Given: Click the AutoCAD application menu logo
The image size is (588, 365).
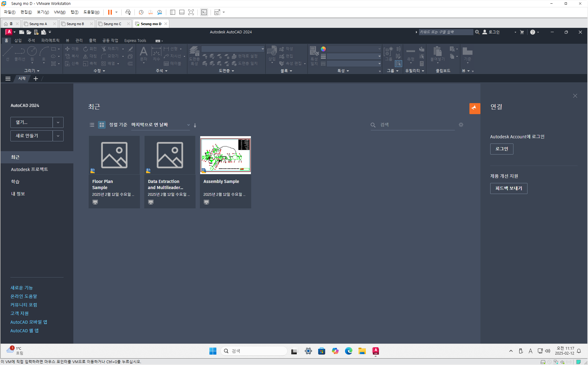Looking at the screenshot, I should [9, 32].
